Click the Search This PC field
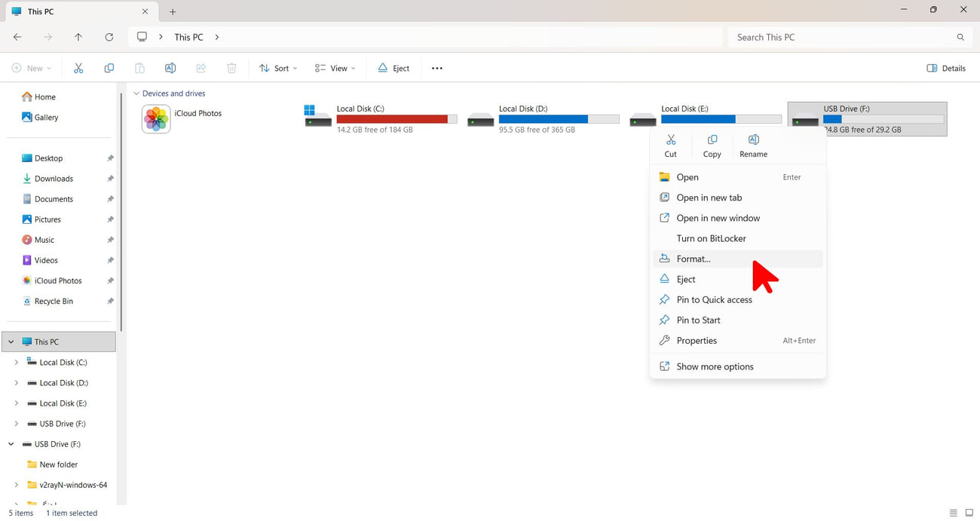Screen dimensions: 980x521 [x=849, y=37]
